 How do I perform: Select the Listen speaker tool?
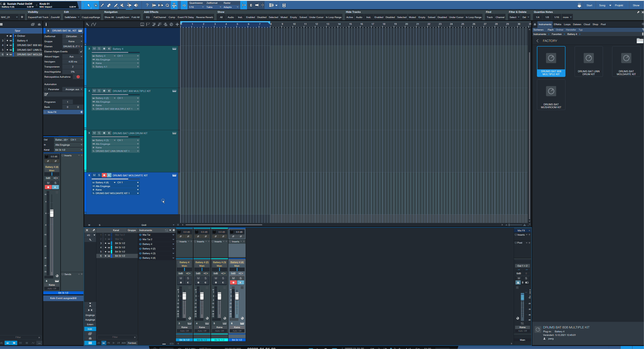(136, 5)
